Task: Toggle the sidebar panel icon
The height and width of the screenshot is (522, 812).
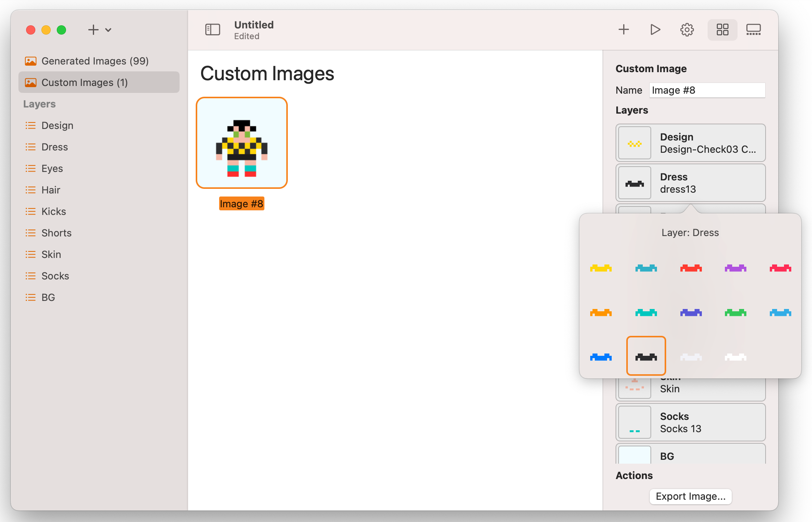Action: click(x=213, y=30)
